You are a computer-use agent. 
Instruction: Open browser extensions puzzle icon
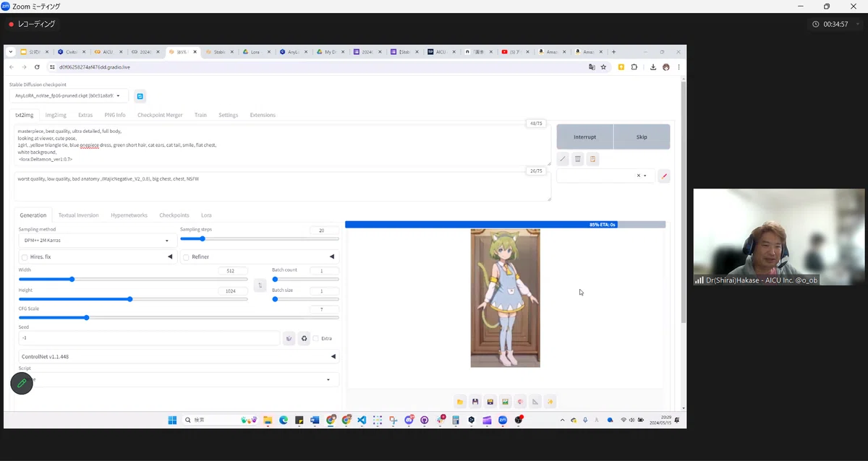point(634,67)
